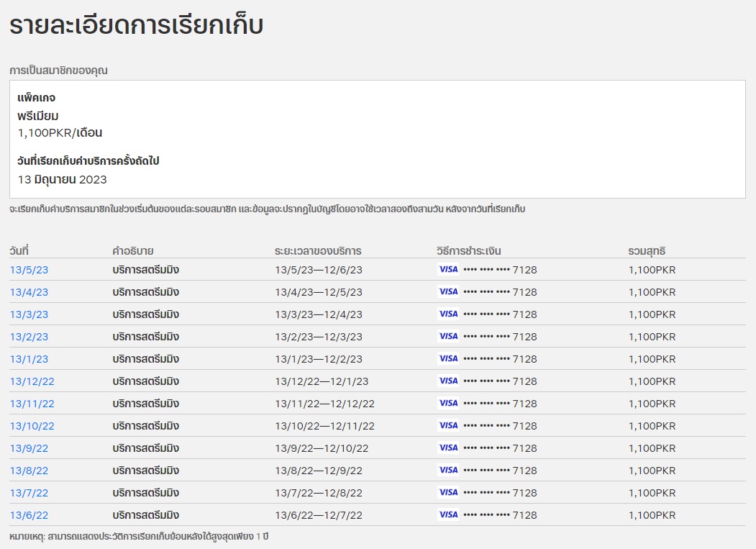Click Visa logo in 13/12/22 row

[448, 381]
